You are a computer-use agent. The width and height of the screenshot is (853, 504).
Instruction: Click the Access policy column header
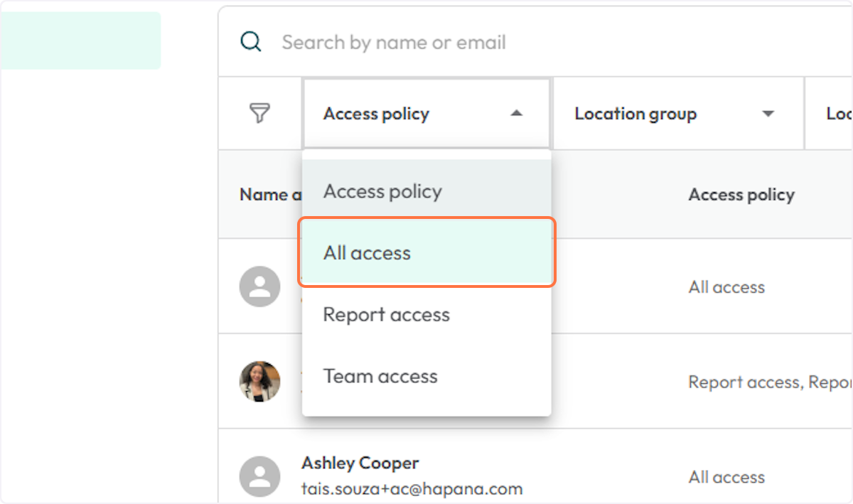[741, 195]
